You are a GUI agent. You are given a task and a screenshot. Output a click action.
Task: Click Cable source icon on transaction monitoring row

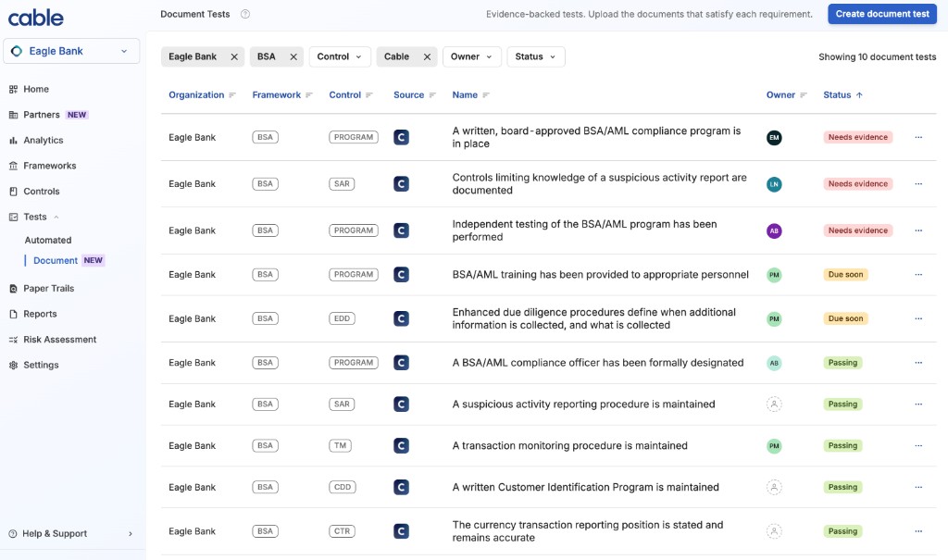(402, 446)
